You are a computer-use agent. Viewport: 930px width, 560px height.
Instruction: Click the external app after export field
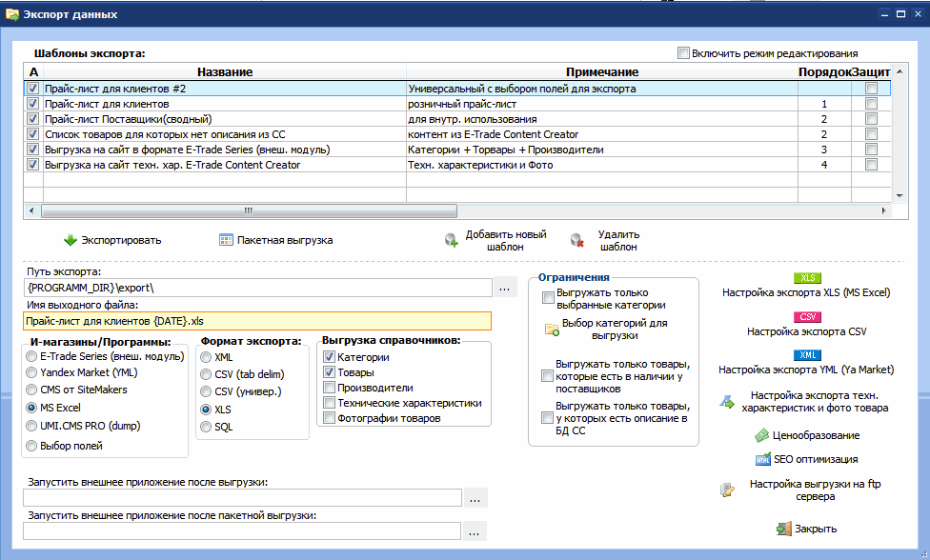pos(243,498)
